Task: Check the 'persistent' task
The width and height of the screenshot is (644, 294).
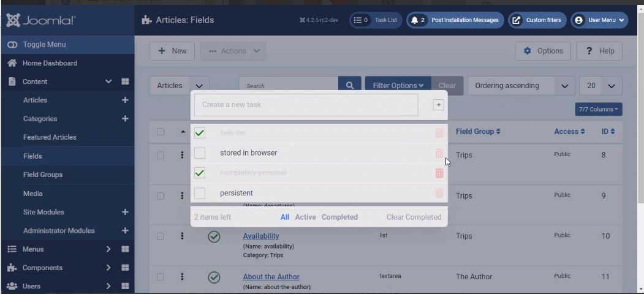Action: (x=200, y=193)
